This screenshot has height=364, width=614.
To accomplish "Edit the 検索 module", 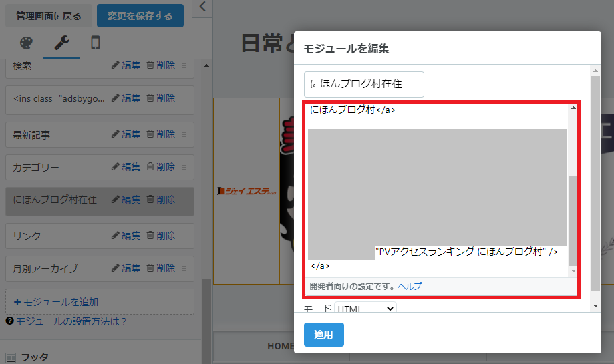I will point(126,65).
